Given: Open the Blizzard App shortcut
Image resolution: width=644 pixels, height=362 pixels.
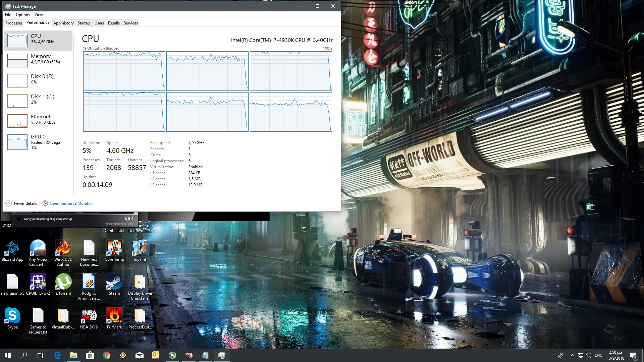Looking at the screenshot, I should click(12, 249).
